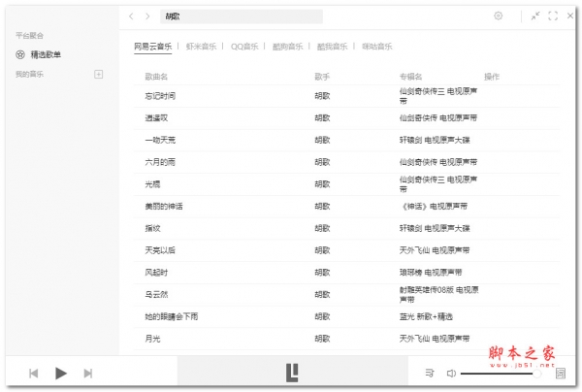Switch to mini mode with shrink icon
The image size is (582, 392).
coord(533,16)
